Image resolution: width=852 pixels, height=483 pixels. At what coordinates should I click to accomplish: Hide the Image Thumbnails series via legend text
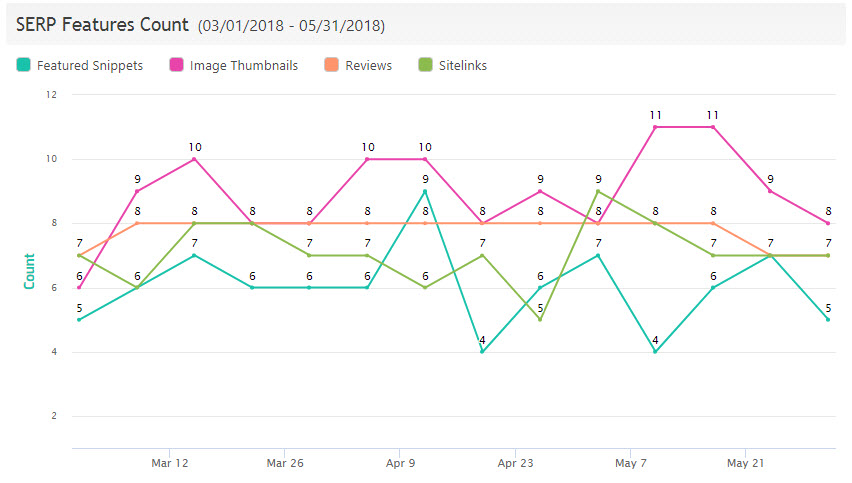click(246, 66)
